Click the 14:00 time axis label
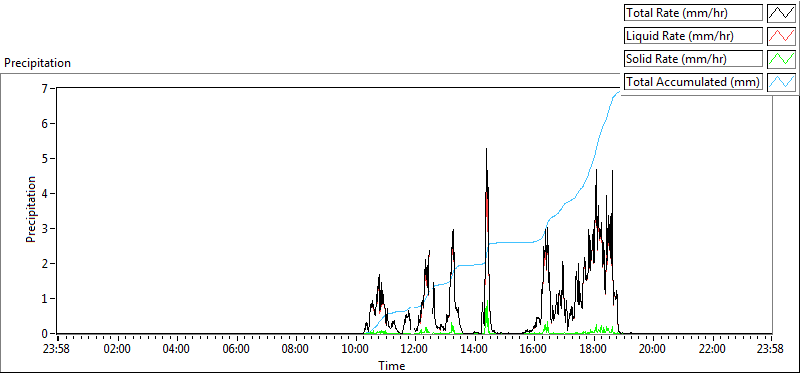Image resolution: width=800 pixels, height=373 pixels. pyautogui.click(x=474, y=349)
